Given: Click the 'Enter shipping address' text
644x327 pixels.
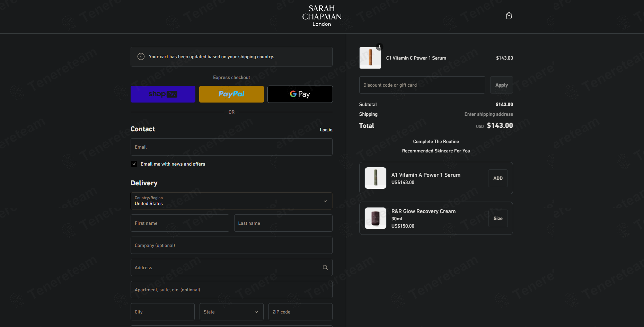Looking at the screenshot, I should pyautogui.click(x=489, y=114).
